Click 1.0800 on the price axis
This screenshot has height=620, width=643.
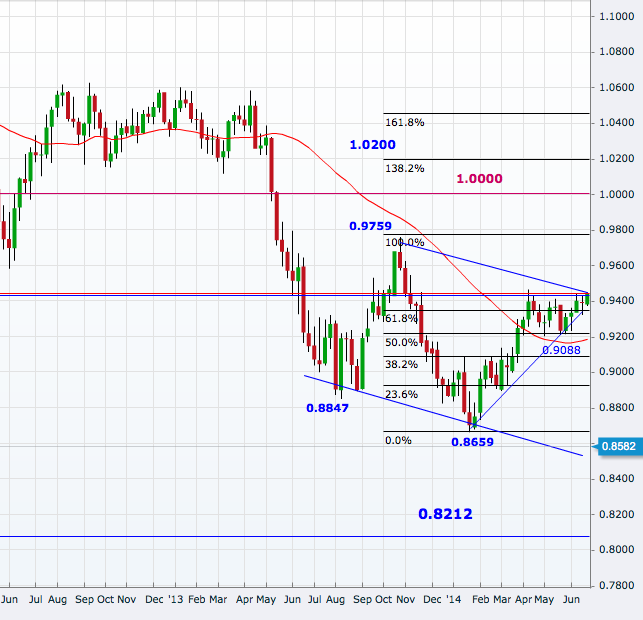point(617,52)
